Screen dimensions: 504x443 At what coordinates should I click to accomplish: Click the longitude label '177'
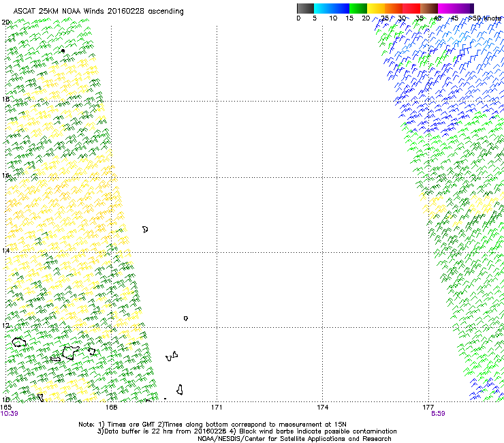click(x=428, y=408)
